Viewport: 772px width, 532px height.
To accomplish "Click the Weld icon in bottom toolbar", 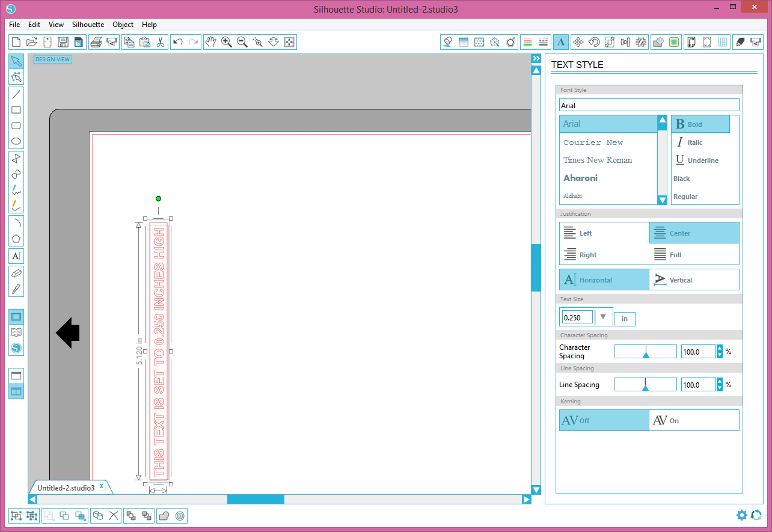I will [164, 516].
